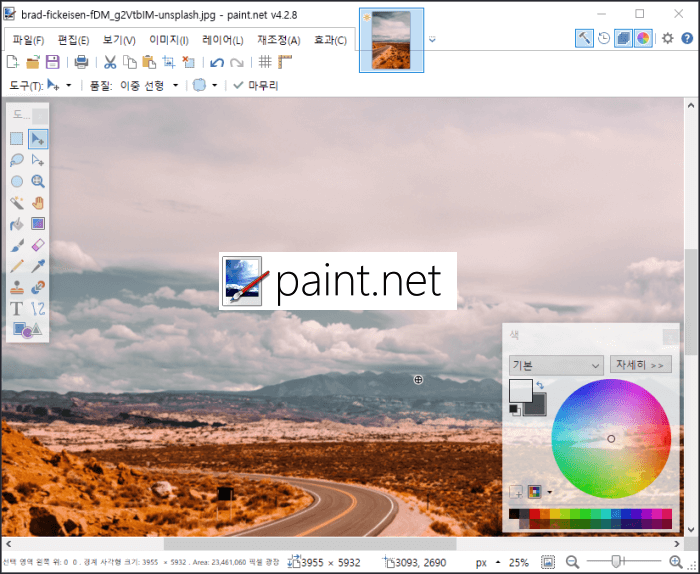The height and width of the screenshot is (574, 700).
Task: Select the Move Selection tool
Action: 38,160
